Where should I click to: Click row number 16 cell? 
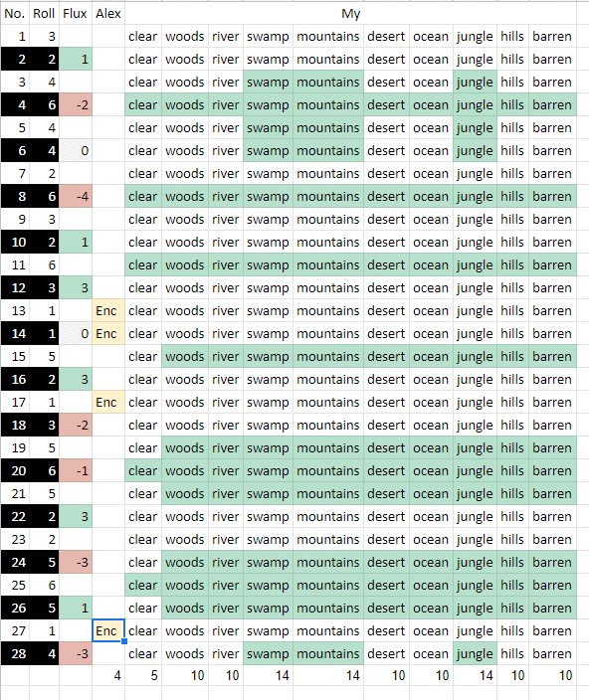[15, 380]
